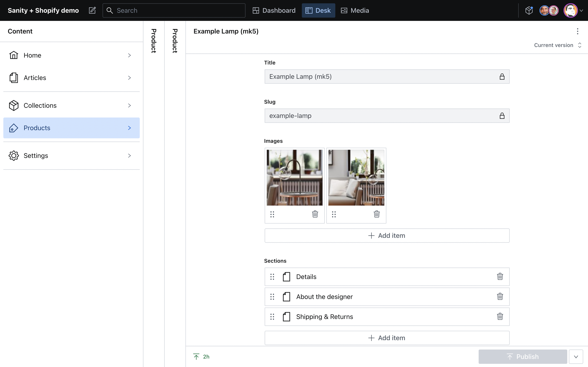Click the compose new document pencil icon
The image size is (588, 367).
92,10
